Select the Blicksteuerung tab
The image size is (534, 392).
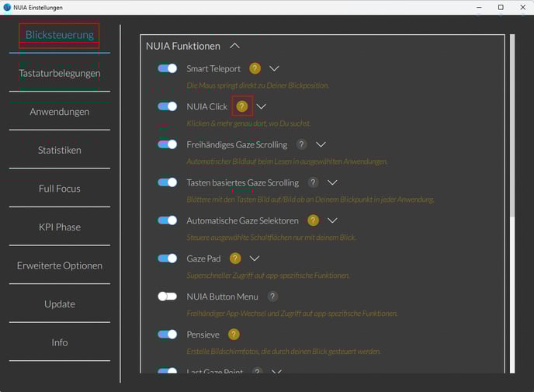click(x=60, y=35)
